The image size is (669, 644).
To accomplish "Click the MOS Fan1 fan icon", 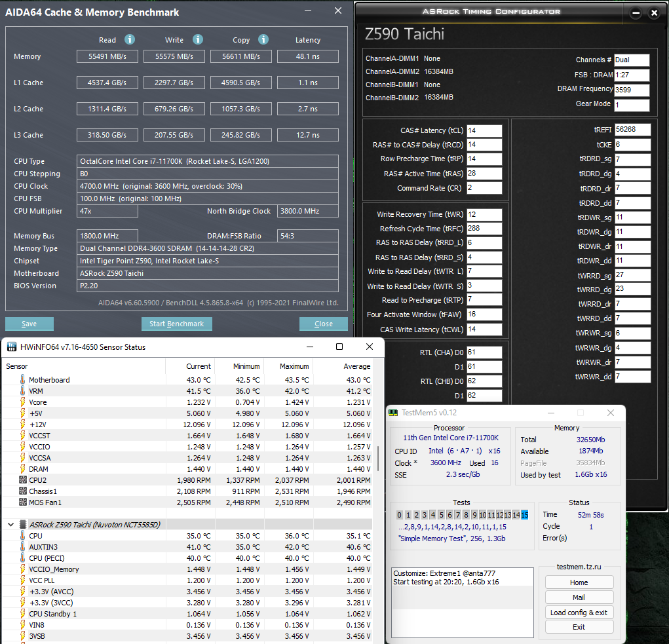I will point(23,502).
